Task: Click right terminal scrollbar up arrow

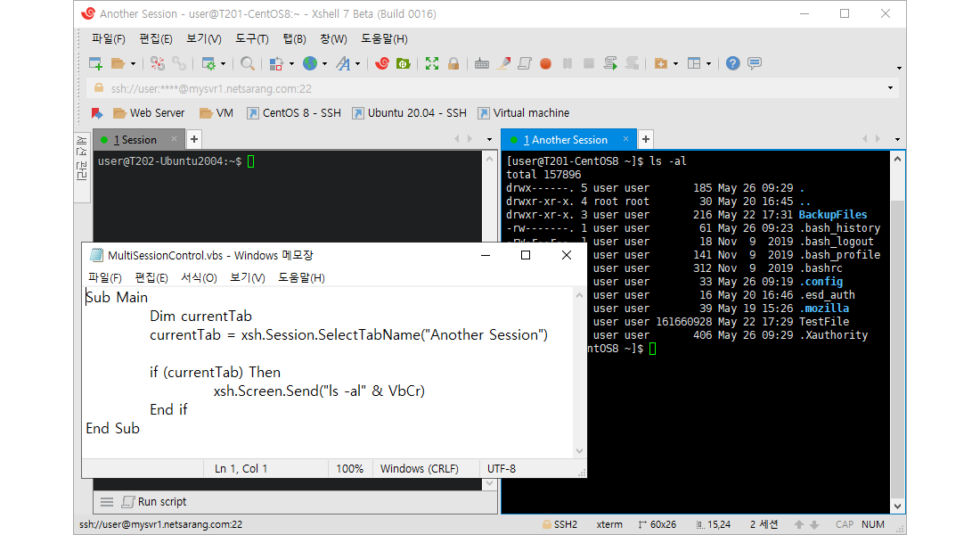Action: (x=897, y=159)
